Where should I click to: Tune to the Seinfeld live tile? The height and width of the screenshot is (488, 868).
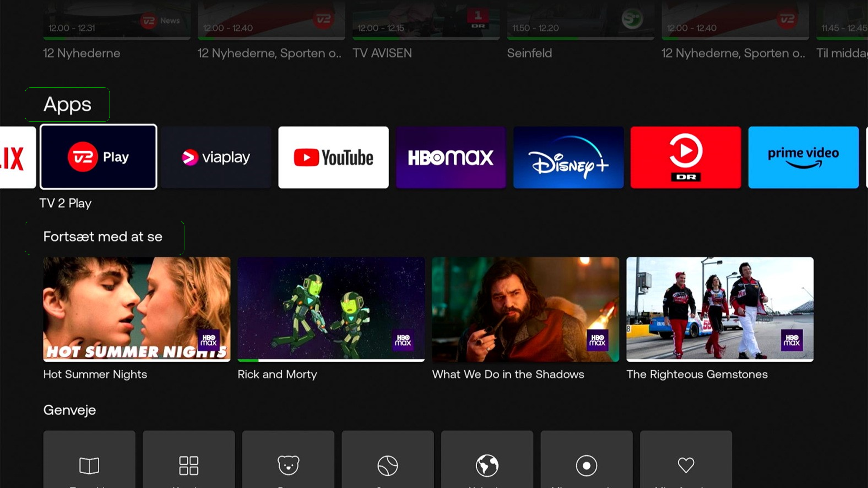tap(581, 20)
